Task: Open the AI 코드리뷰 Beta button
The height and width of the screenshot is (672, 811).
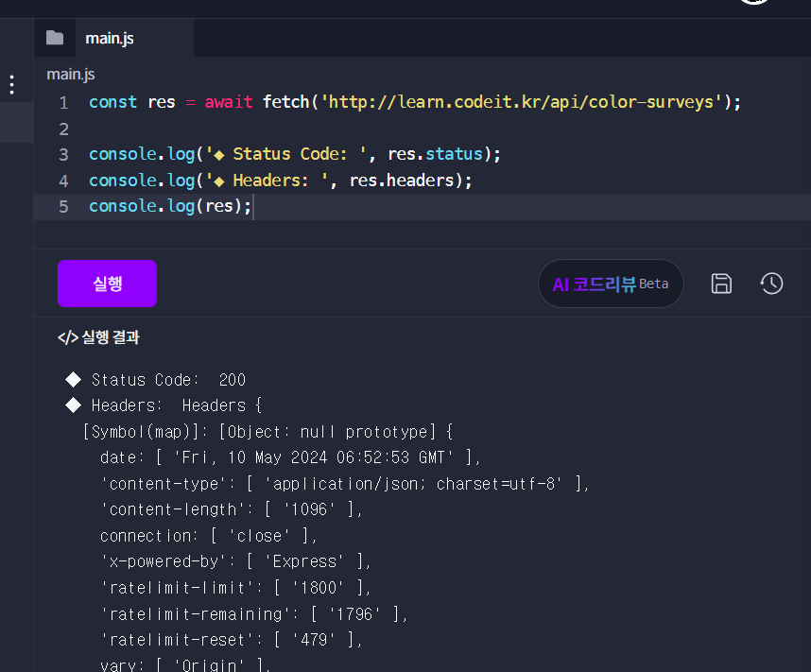Action: [x=611, y=284]
